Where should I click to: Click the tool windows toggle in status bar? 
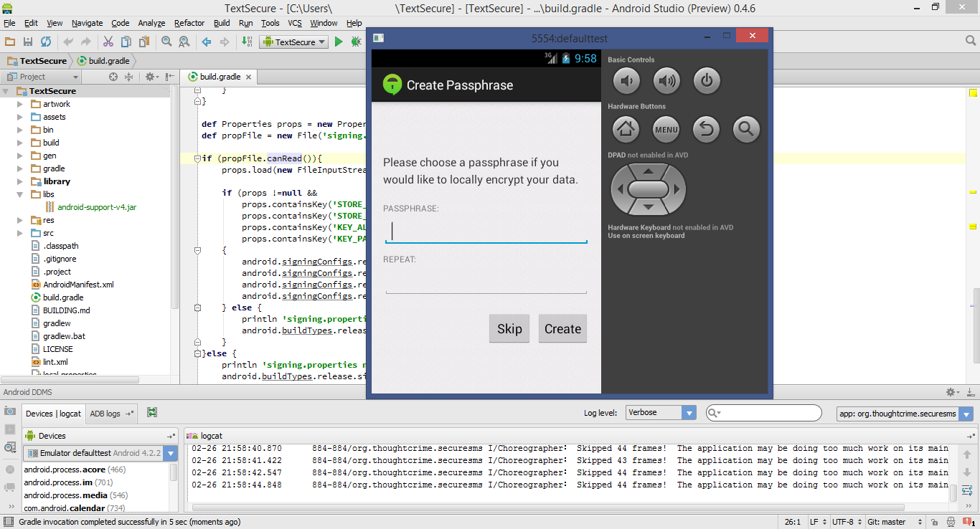[7, 522]
